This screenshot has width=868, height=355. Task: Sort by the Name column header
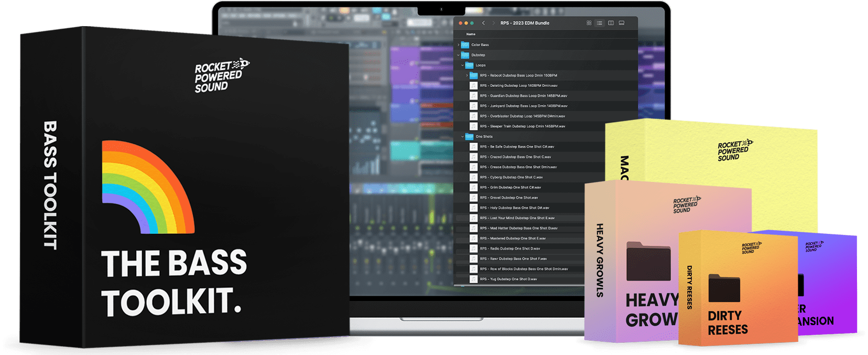click(471, 34)
